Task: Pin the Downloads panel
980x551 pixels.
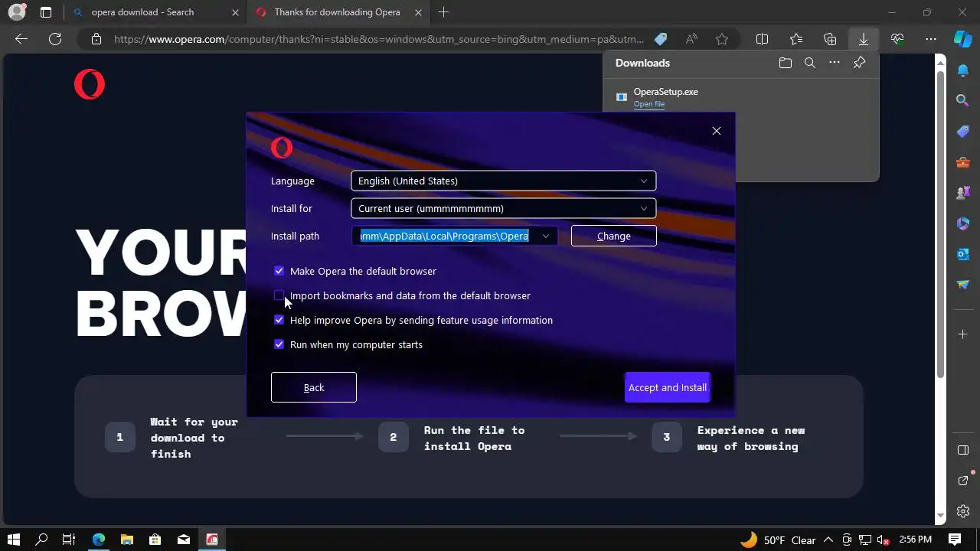Action: [859, 63]
